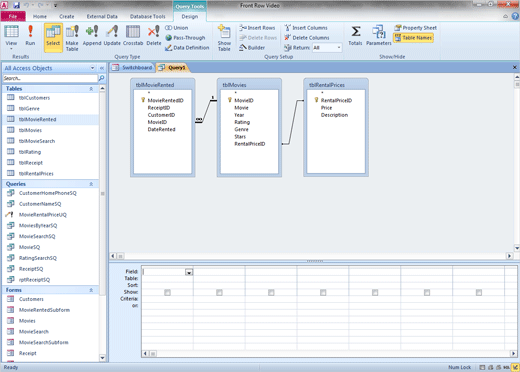
Task: Switch query type to Update
Action: point(112,36)
